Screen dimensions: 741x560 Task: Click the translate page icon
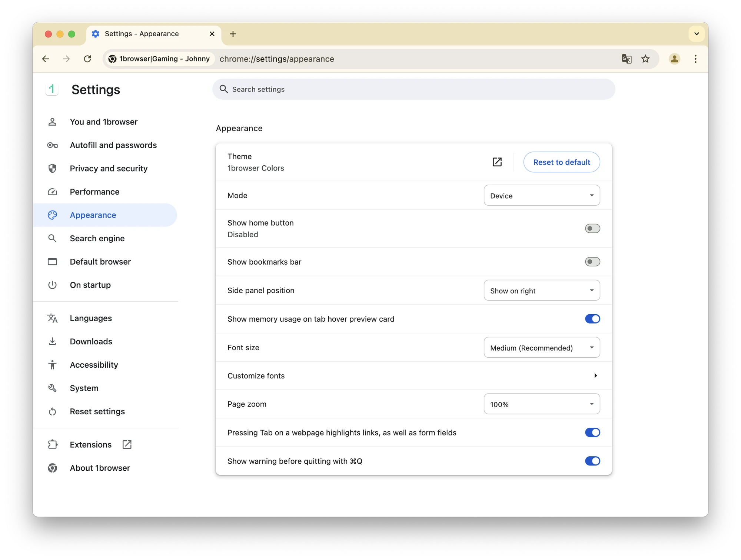pos(627,59)
